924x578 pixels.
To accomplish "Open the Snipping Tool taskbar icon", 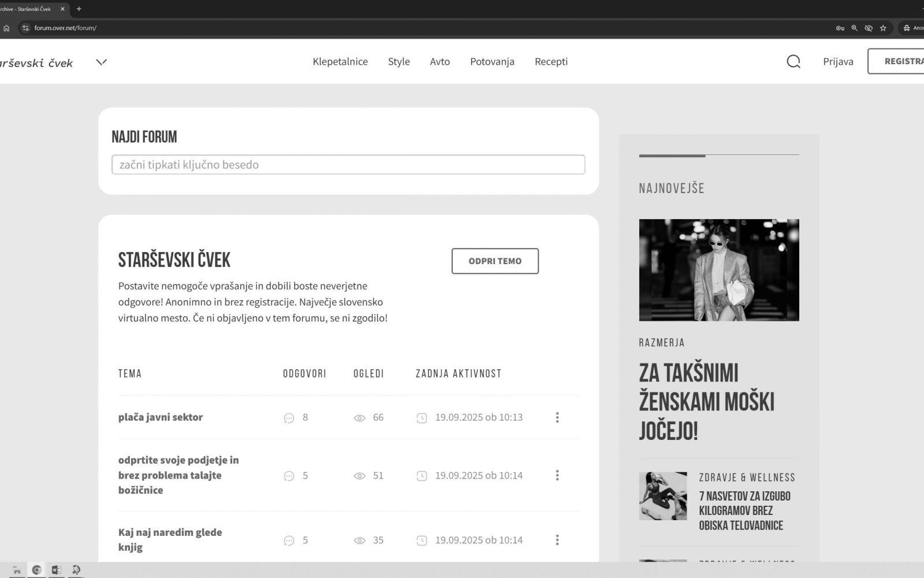I will click(76, 570).
